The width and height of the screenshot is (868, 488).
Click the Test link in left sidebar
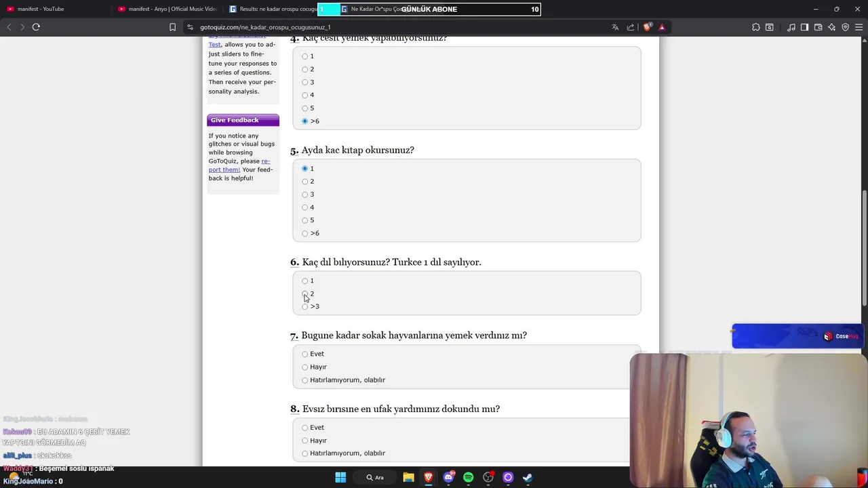point(214,44)
